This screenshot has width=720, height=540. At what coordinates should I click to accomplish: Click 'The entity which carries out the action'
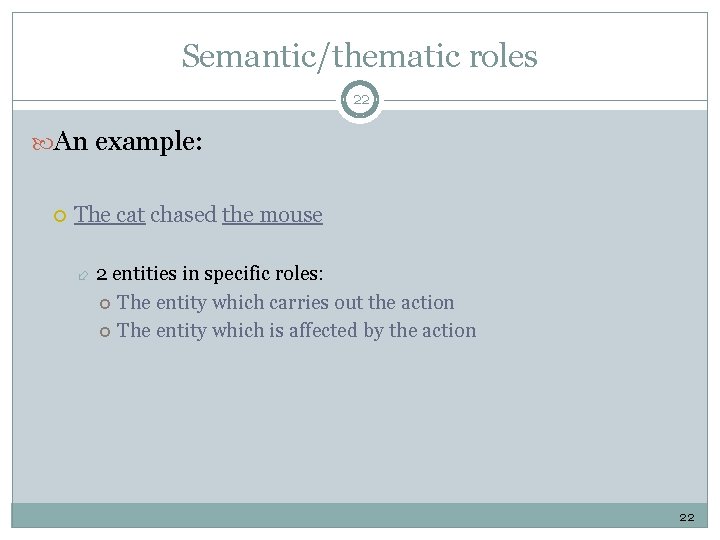pyautogui.click(x=285, y=302)
